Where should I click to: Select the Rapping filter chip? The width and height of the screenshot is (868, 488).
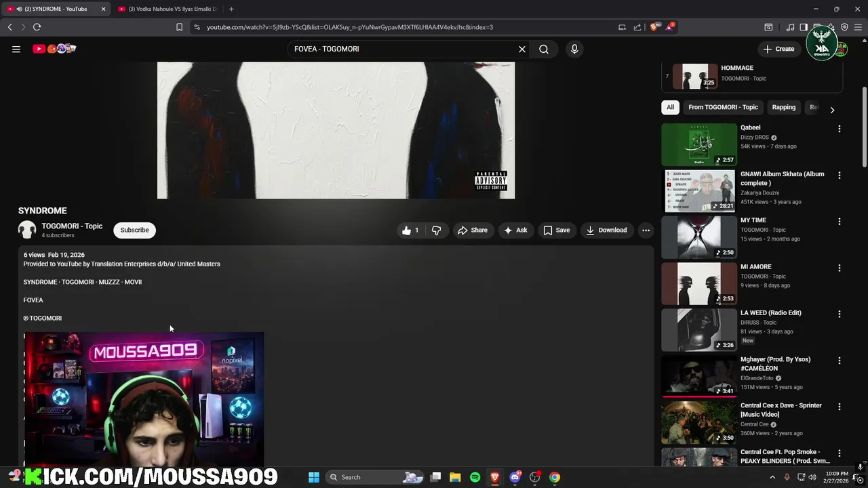(x=783, y=107)
